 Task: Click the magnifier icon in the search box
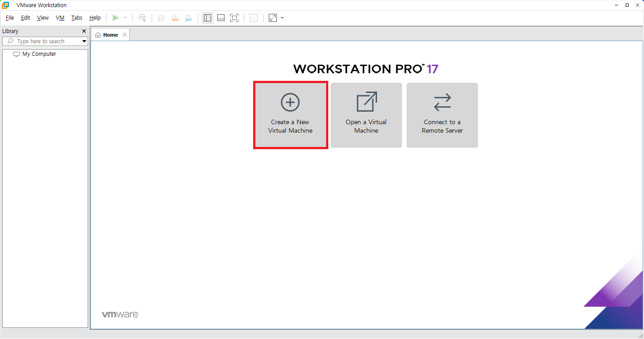point(11,41)
